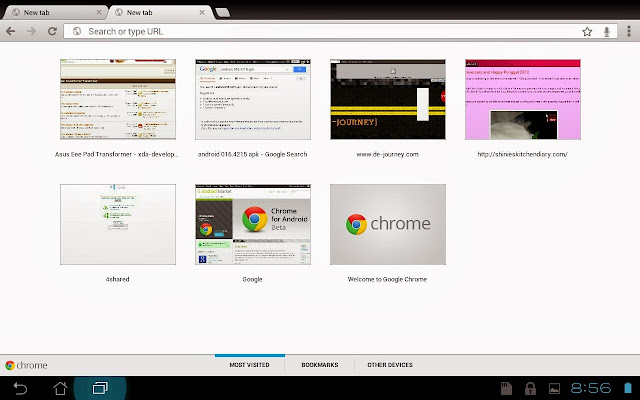Click the 'Asus Eee Pad Transformer - xda-develop..' label
Image resolution: width=640 pixels, height=400 pixels.
116,154
